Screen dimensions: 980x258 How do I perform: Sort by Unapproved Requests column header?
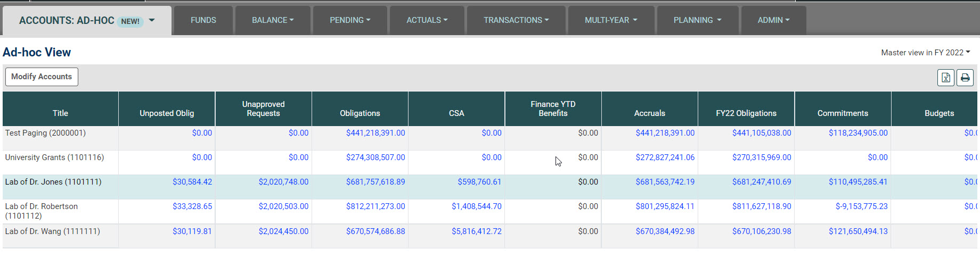click(263, 109)
